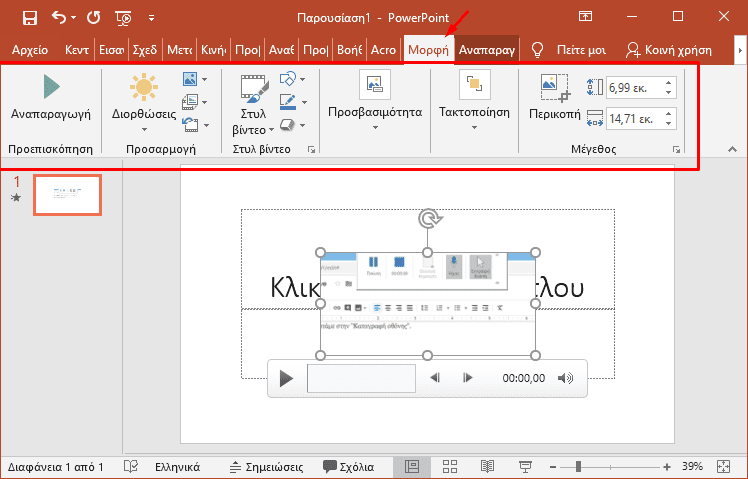Open the Διορθώσεις corrections menu

click(x=144, y=103)
